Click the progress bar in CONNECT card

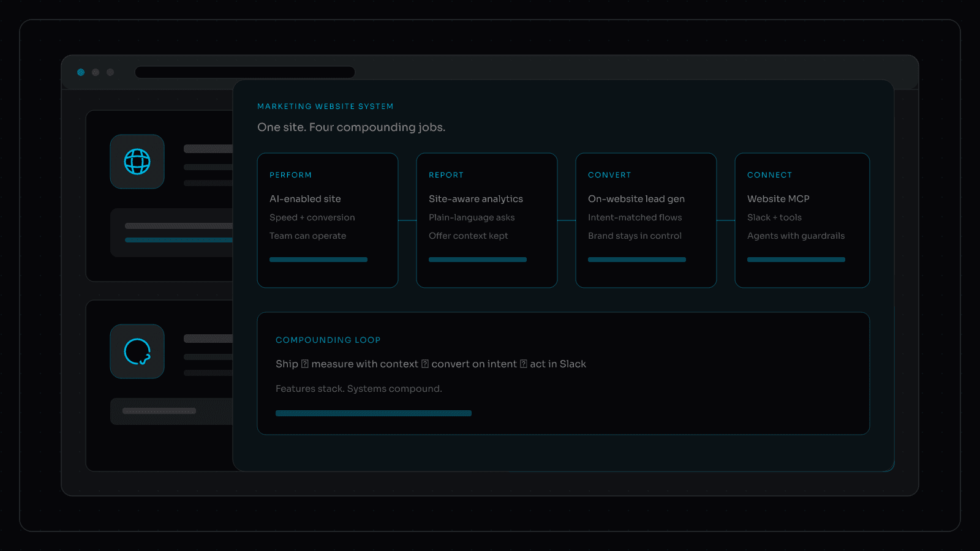tap(796, 260)
